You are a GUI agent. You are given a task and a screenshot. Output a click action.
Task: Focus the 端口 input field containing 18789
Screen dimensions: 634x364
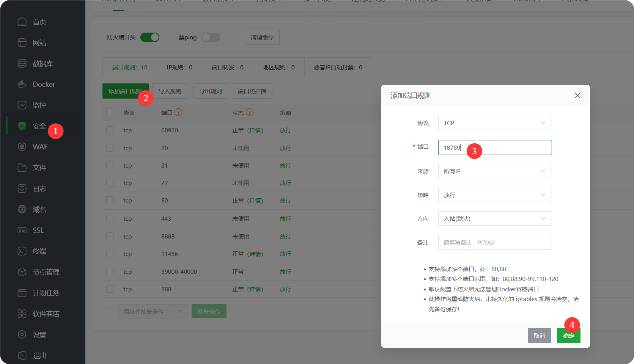click(495, 147)
